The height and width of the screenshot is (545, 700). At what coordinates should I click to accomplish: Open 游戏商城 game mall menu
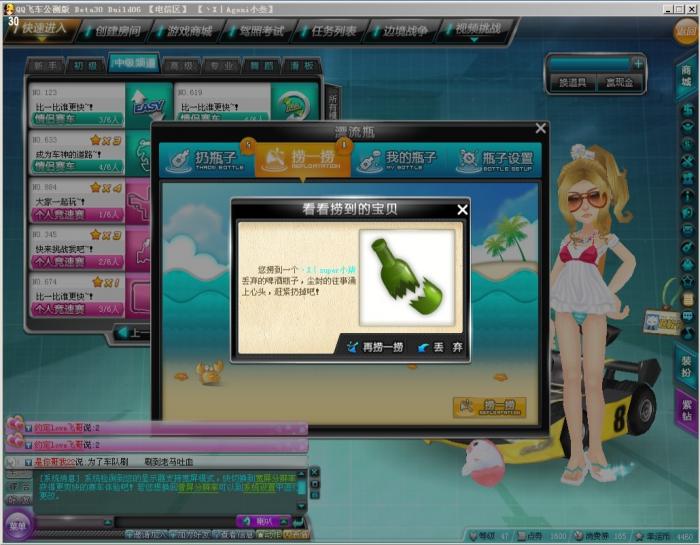click(186, 30)
